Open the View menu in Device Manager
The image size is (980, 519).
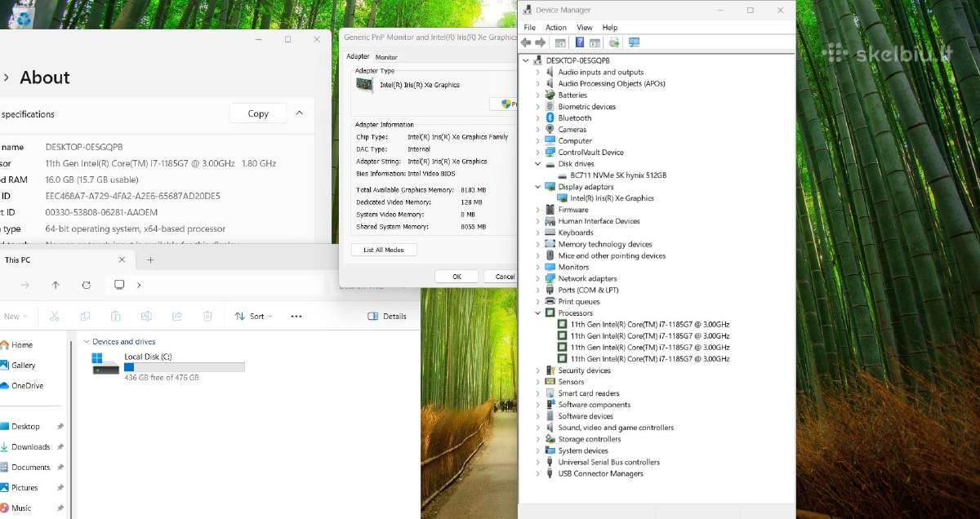coord(585,28)
